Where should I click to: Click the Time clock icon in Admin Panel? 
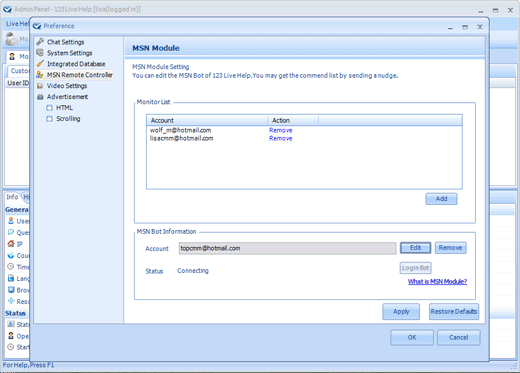click(x=11, y=267)
